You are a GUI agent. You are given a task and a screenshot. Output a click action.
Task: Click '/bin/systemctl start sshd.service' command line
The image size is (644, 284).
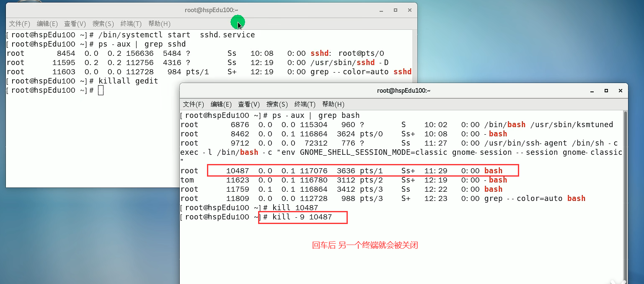point(176,35)
